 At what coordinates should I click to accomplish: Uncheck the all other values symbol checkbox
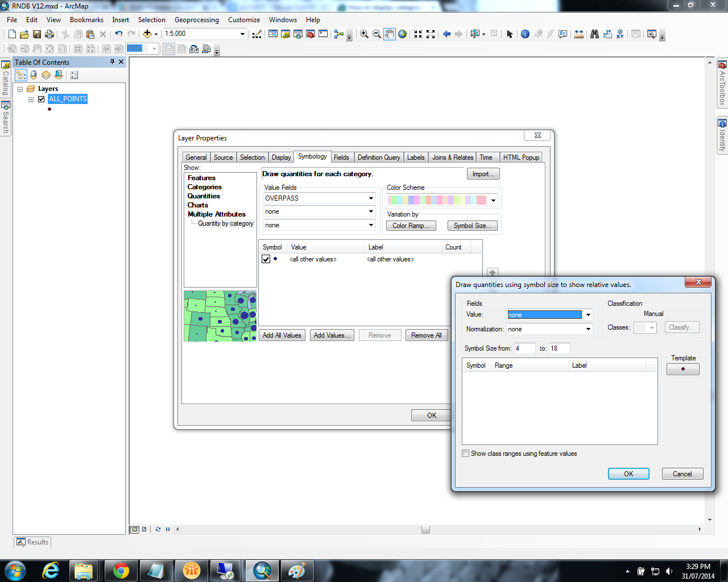[x=266, y=259]
